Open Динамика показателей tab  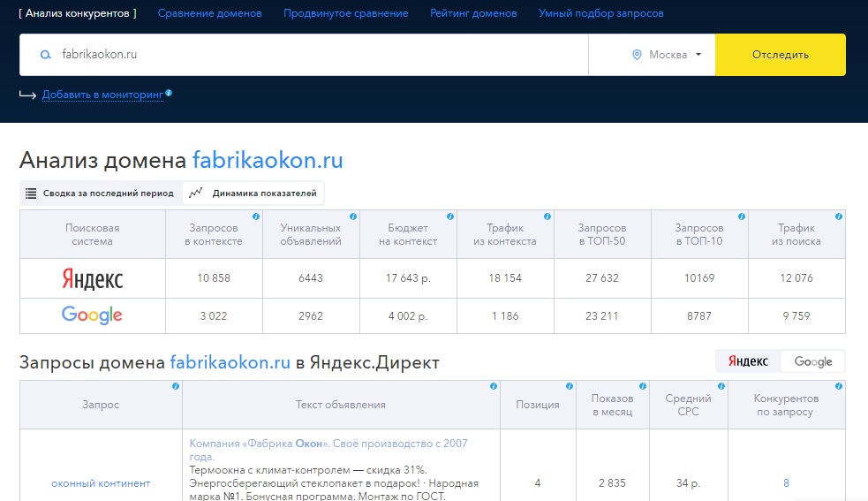pyautogui.click(x=253, y=194)
